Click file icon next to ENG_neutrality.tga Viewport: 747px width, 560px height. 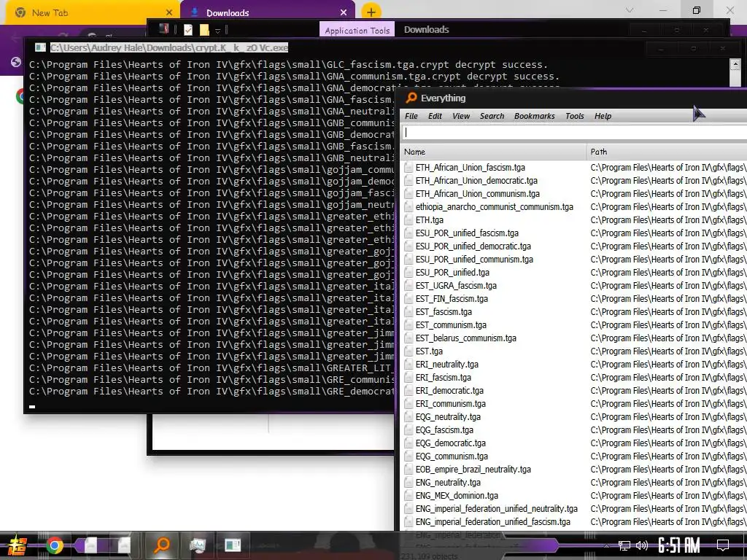[409, 483]
